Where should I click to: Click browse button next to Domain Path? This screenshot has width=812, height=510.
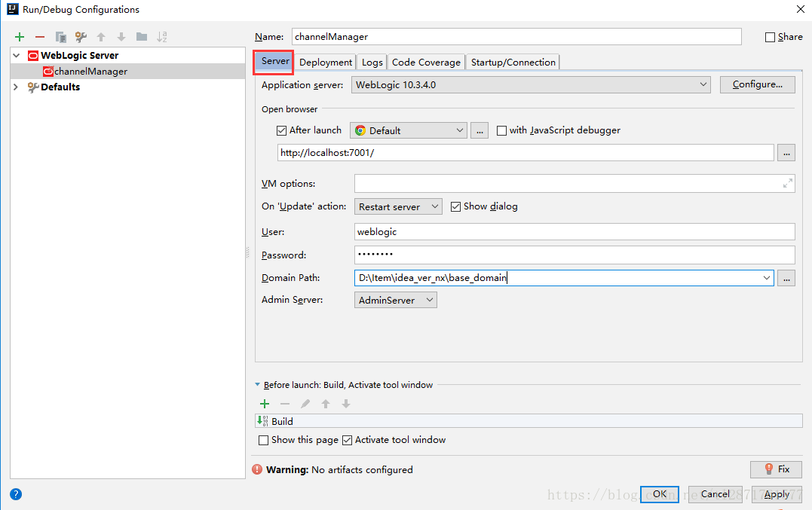point(786,278)
